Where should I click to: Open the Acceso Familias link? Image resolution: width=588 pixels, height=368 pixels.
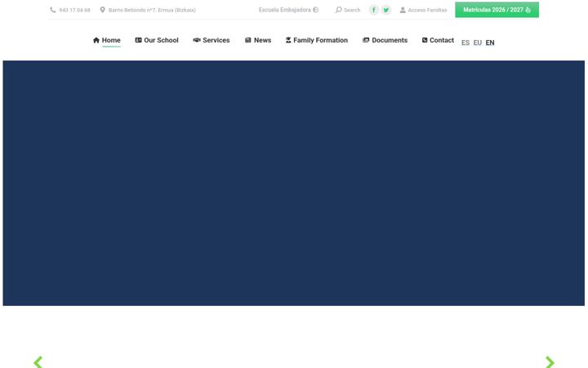(427, 10)
